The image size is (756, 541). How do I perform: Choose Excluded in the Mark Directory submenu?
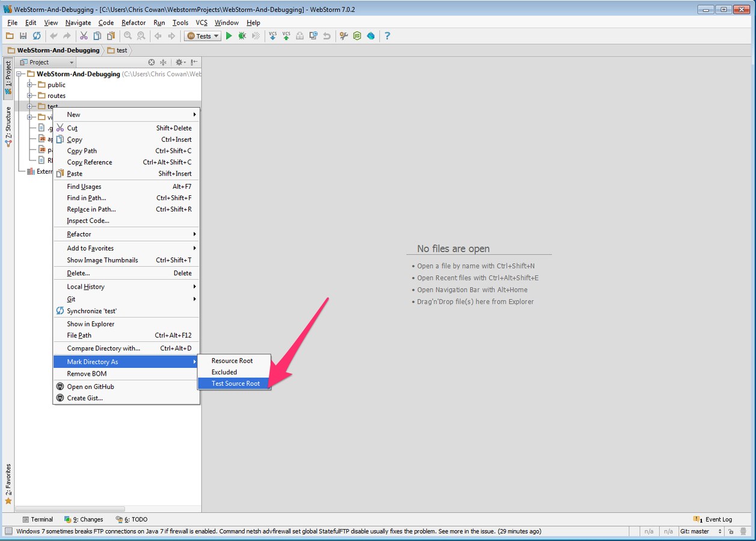click(x=235, y=372)
